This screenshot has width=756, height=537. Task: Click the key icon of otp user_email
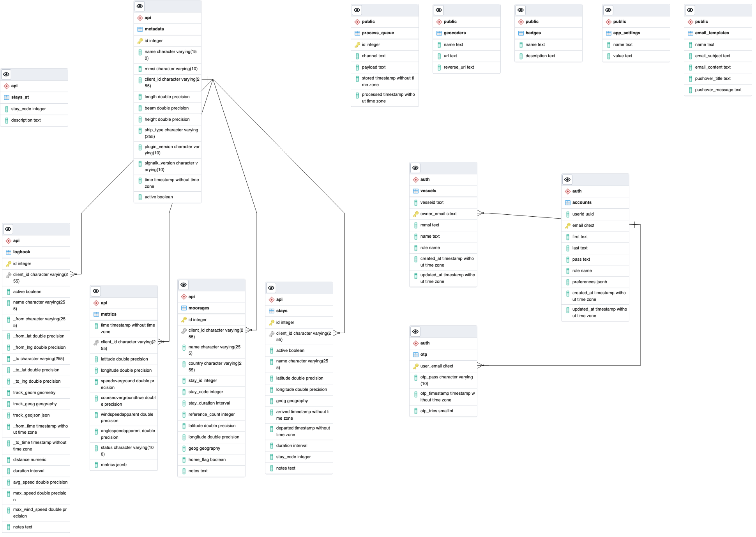pyautogui.click(x=416, y=366)
